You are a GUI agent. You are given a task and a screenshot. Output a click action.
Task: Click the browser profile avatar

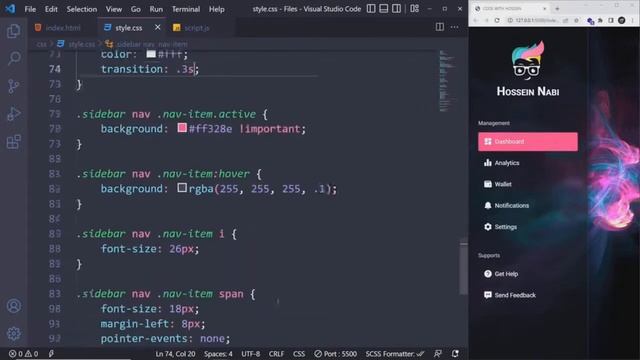tap(621, 20)
